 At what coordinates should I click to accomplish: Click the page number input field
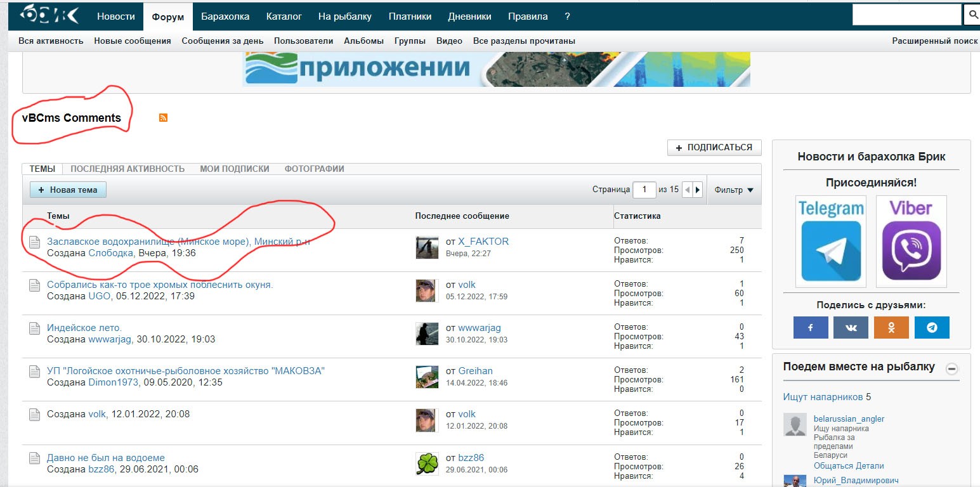[644, 190]
